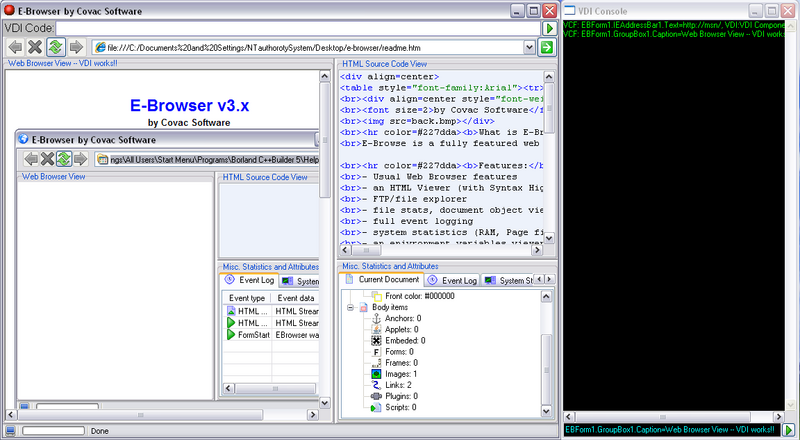
Task: Click the status bar computer icon
Action: point(10,431)
